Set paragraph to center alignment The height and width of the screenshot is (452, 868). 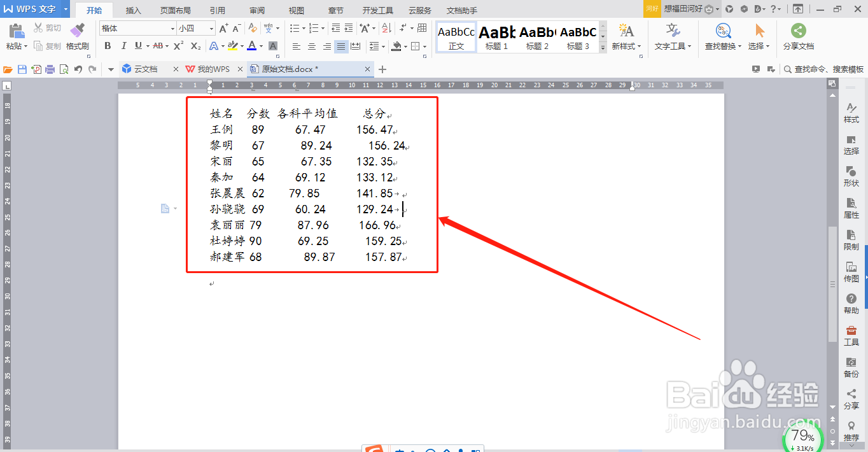[x=312, y=46]
